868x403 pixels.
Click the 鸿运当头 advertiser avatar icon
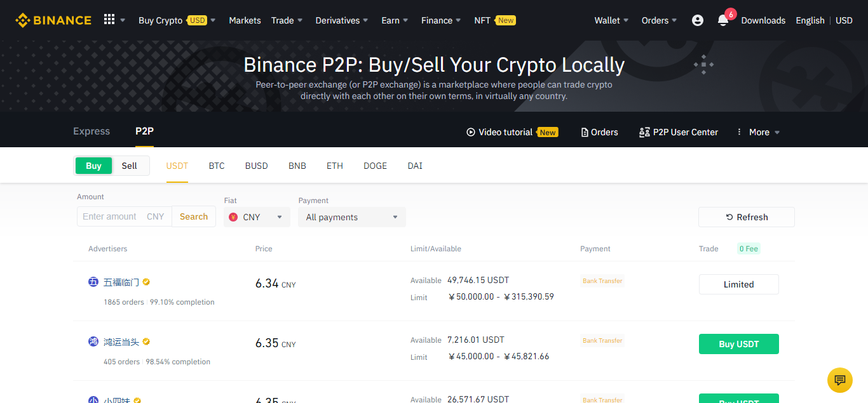pyautogui.click(x=93, y=341)
